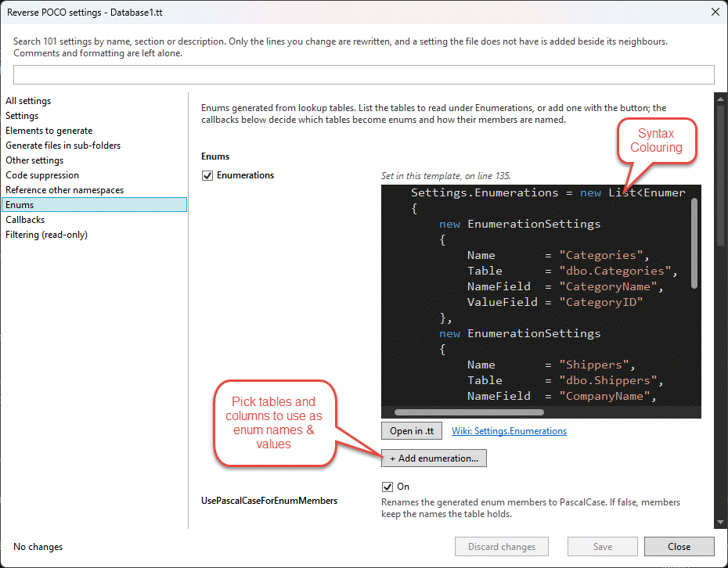Click the "dbo.Shippers" string in code
This screenshot has width=728, height=568.
coord(607,380)
